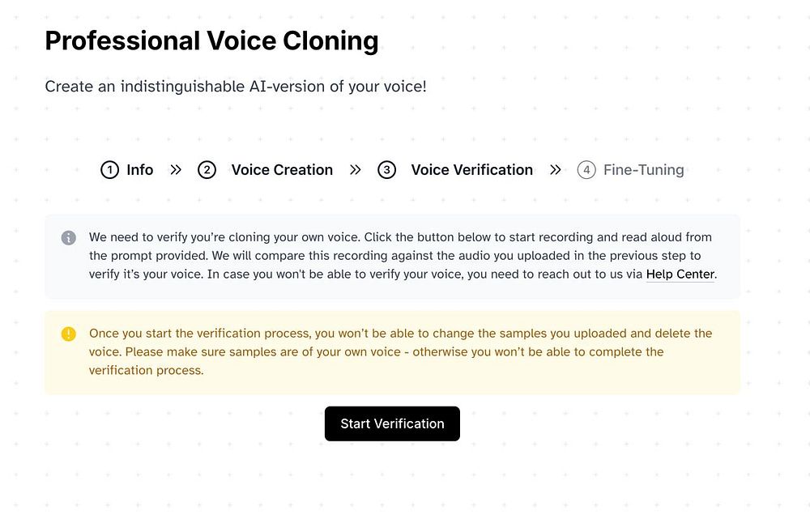810x532 pixels.
Task: Click the 'We need to verify' info message
Action: coord(403,256)
